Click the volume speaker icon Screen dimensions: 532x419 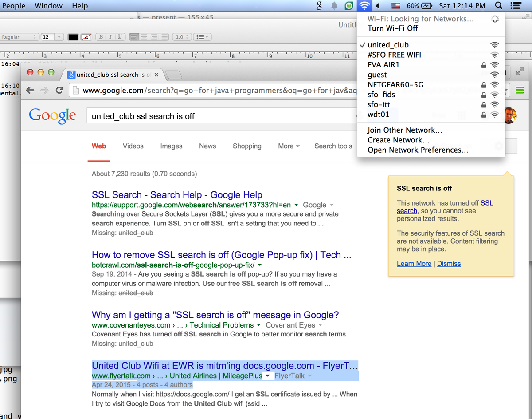[x=377, y=6]
